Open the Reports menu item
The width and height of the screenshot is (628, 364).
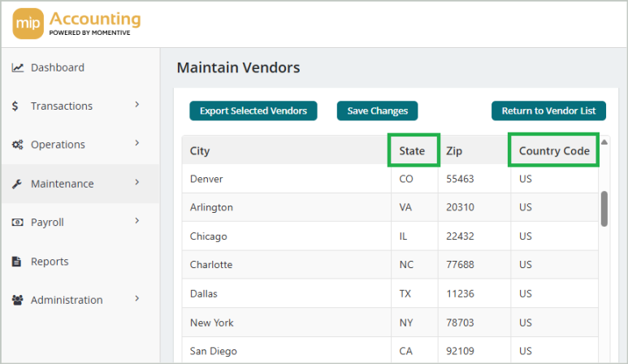pos(50,262)
